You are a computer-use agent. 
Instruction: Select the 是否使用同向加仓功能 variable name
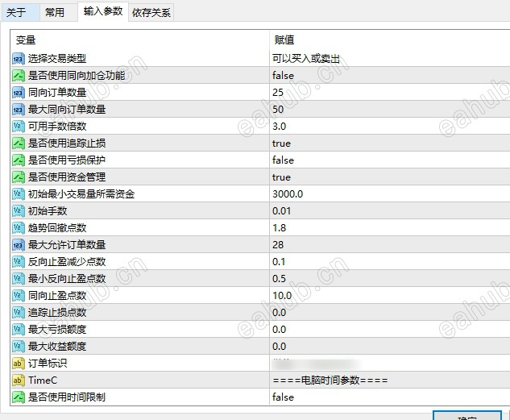click(x=77, y=76)
